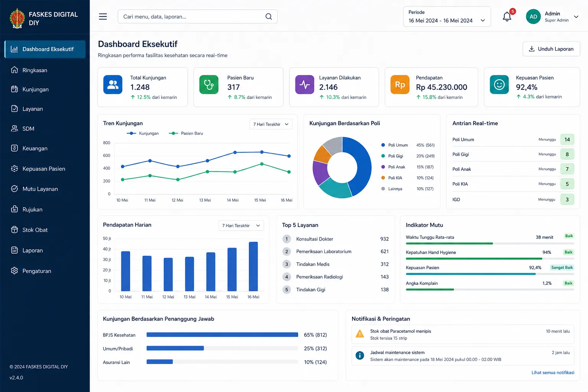Open the Stok obat Paracetamol menipis notification
Image resolution: width=588 pixels, height=392 pixels.
tap(463, 334)
